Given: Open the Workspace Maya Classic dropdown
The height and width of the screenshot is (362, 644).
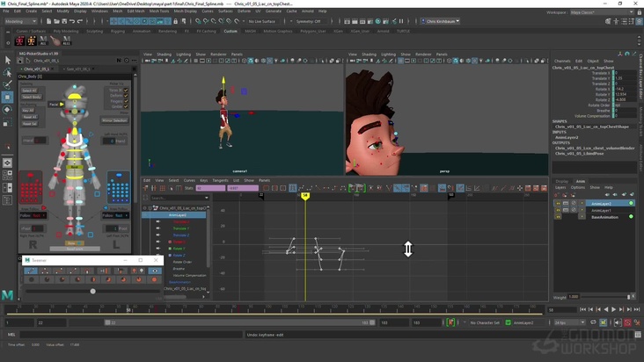Looking at the screenshot, I should [602, 12].
